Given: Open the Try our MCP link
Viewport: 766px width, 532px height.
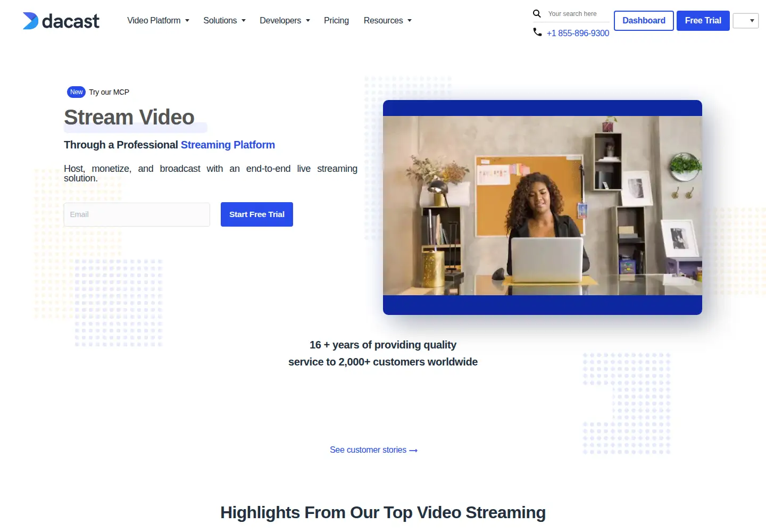Looking at the screenshot, I should tap(109, 92).
